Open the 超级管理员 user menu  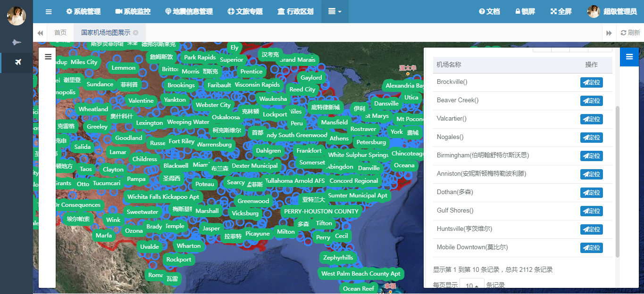[612, 11]
